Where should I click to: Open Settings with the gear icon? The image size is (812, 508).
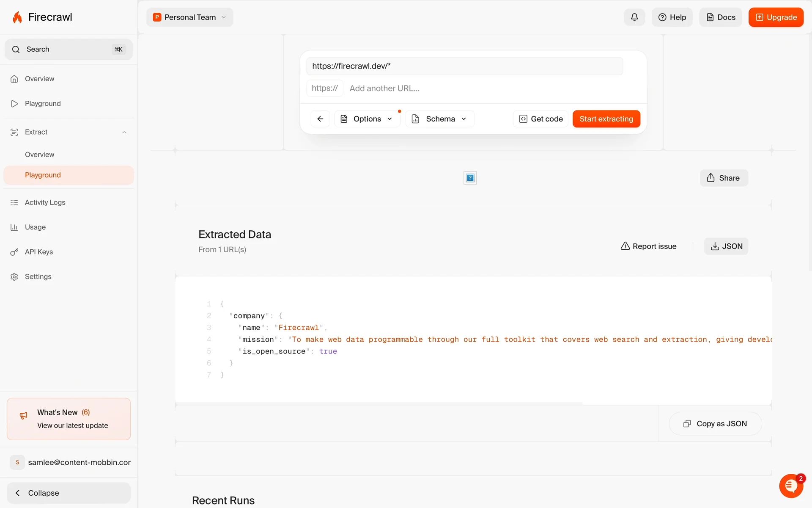click(14, 277)
